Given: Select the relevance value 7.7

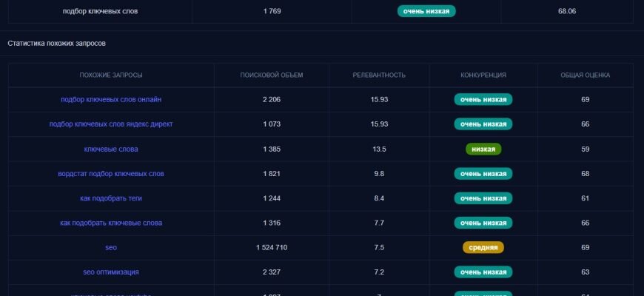Looking at the screenshot, I should tap(379, 223).
